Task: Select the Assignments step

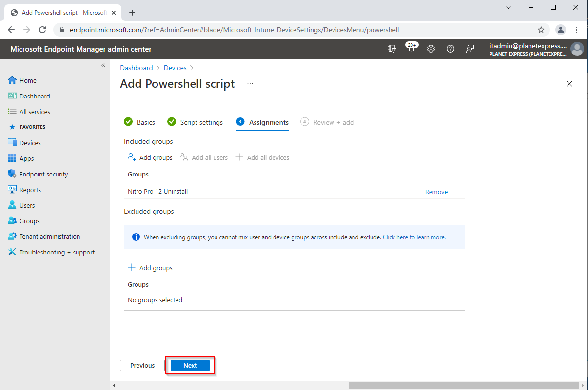Action: click(262, 122)
